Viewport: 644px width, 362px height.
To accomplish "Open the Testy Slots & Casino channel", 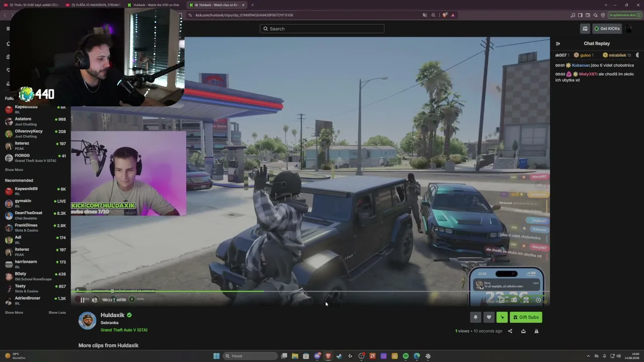I will (x=35, y=288).
